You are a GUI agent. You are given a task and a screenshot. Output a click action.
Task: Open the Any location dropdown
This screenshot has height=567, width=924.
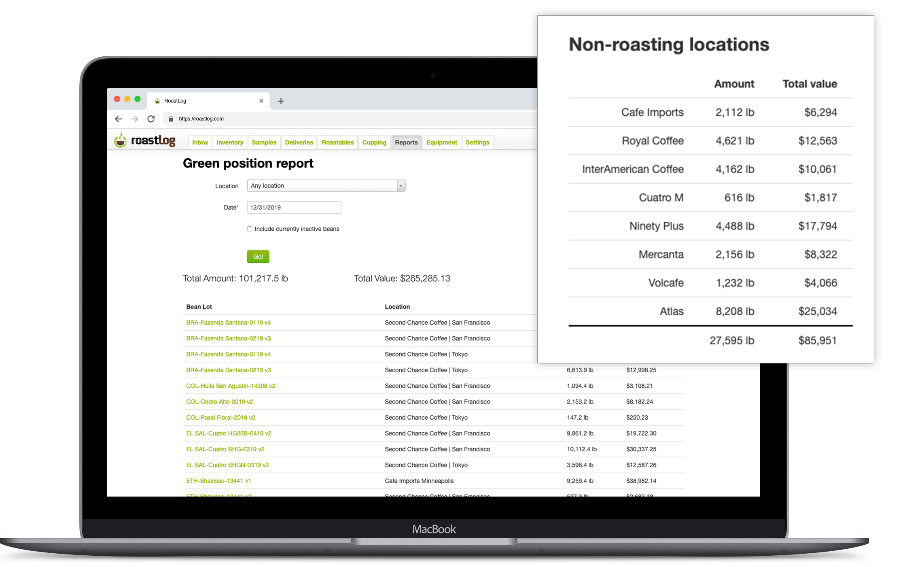(322, 186)
